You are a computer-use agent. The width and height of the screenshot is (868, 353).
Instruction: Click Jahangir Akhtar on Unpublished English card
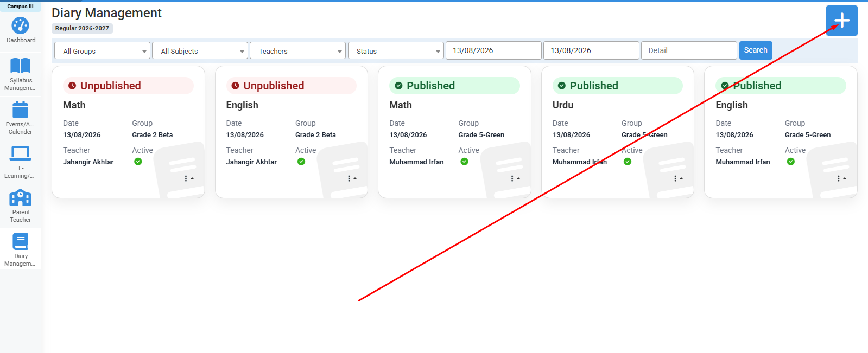coord(251,162)
